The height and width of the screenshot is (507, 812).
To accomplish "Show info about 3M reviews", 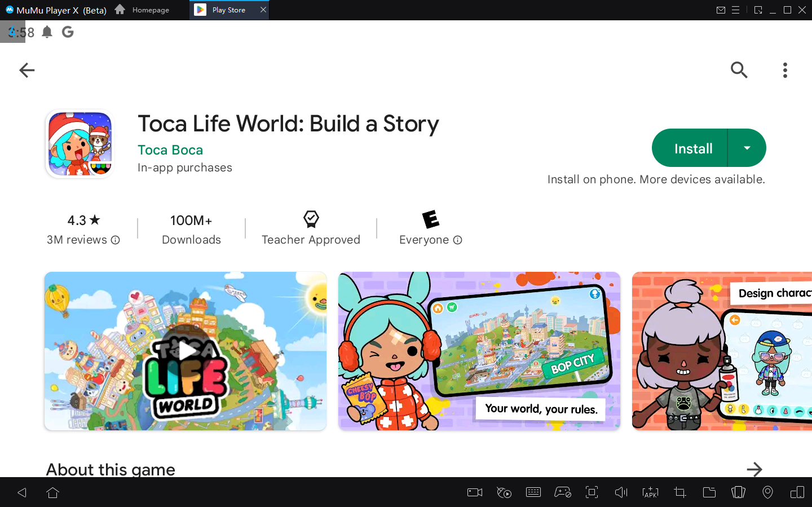I will pos(116,240).
